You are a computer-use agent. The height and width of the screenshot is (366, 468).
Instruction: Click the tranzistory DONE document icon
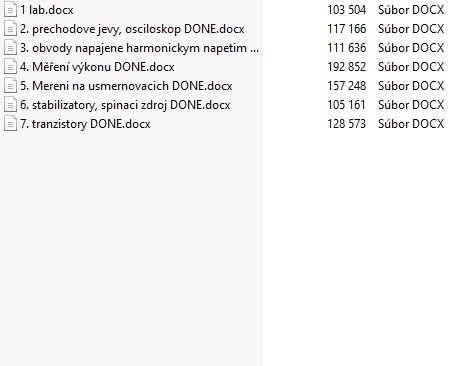click(10, 124)
